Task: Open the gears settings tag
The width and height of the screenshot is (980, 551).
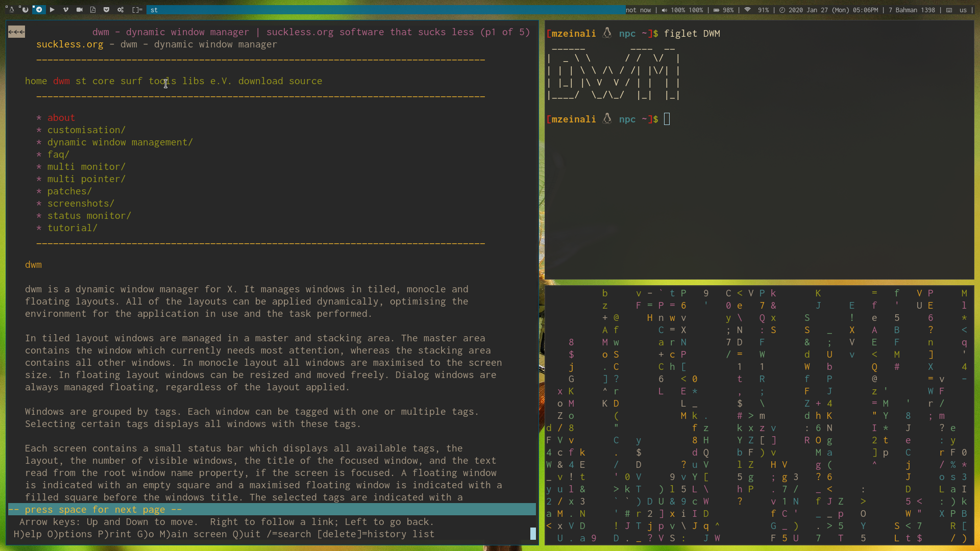Action: (x=120, y=10)
